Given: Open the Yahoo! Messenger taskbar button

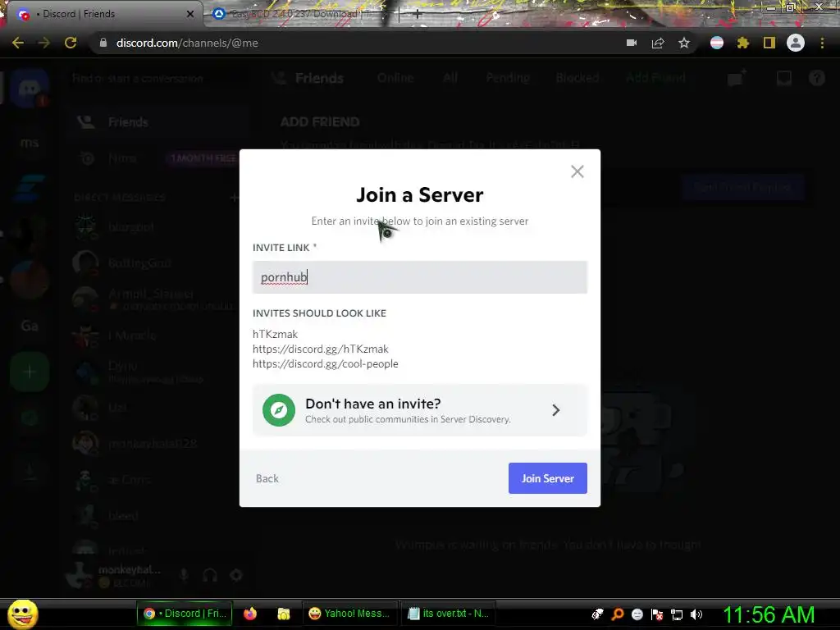Looking at the screenshot, I should (x=351, y=614).
